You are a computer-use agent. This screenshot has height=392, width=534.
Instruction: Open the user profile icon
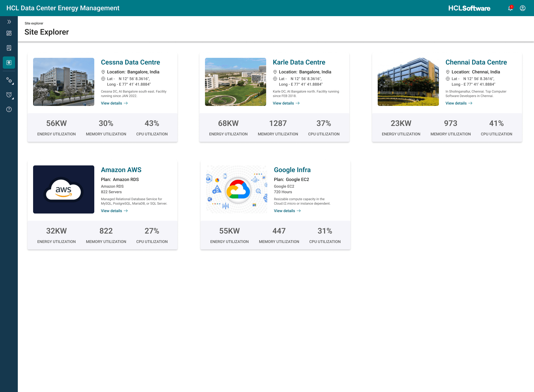(x=523, y=8)
